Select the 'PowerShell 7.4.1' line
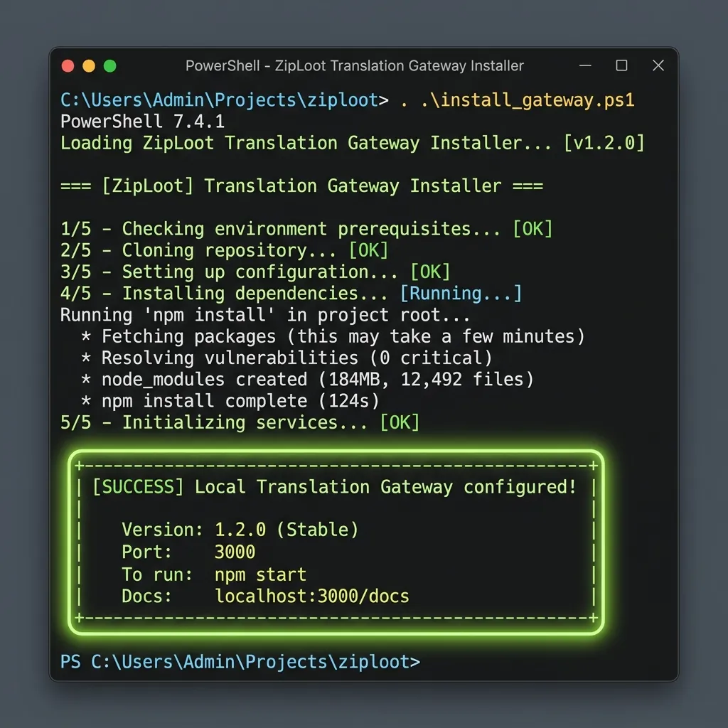This screenshot has width=728, height=728. (x=142, y=122)
